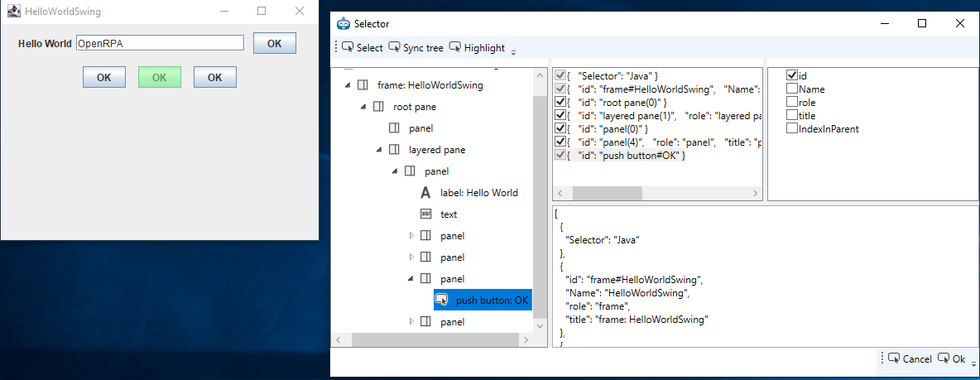Click the Hello World label in HelloWorldSwing
This screenshot has height=380, width=980.
pyautogui.click(x=45, y=44)
